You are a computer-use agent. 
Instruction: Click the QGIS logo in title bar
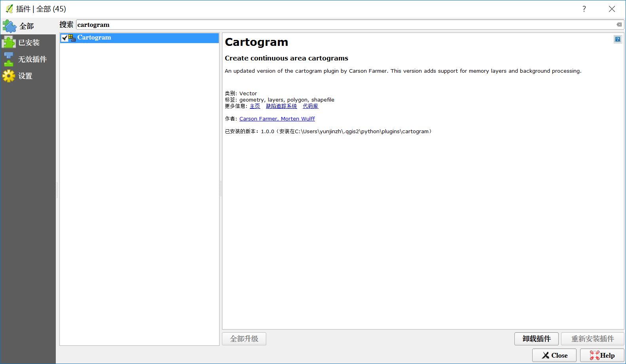pyautogui.click(x=9, y=9)
